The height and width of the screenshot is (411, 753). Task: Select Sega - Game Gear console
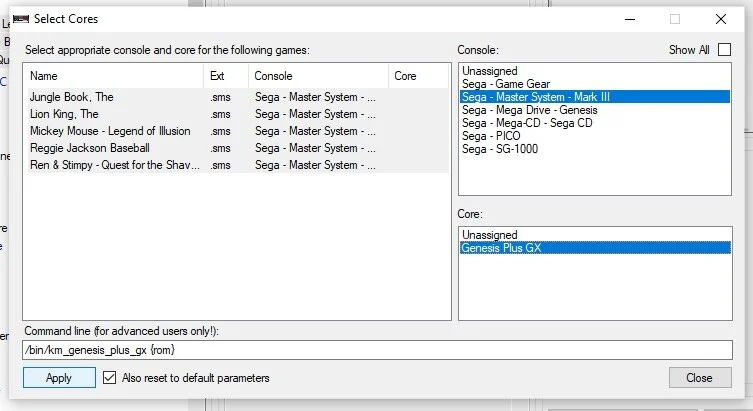(595, 84)
